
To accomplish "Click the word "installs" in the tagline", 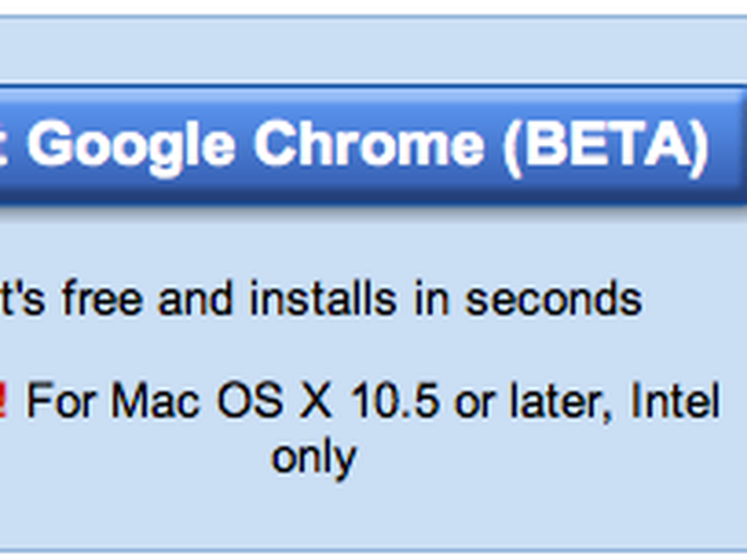I will coord(323,299).
